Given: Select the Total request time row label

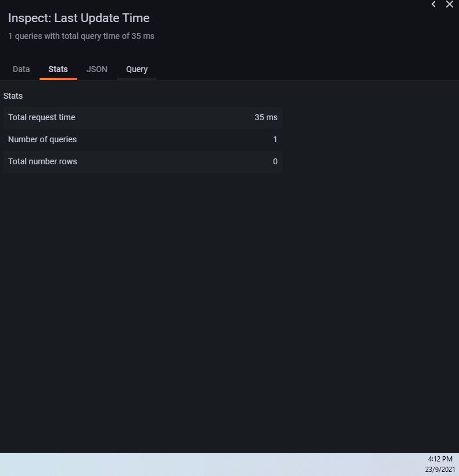Looking at the screenshot, I should point(42,117).
